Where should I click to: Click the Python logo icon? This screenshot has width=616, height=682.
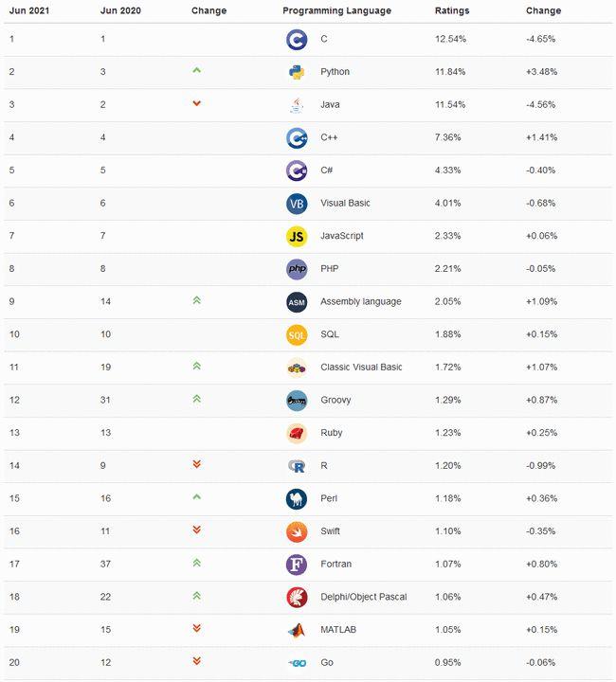point(297,72)
